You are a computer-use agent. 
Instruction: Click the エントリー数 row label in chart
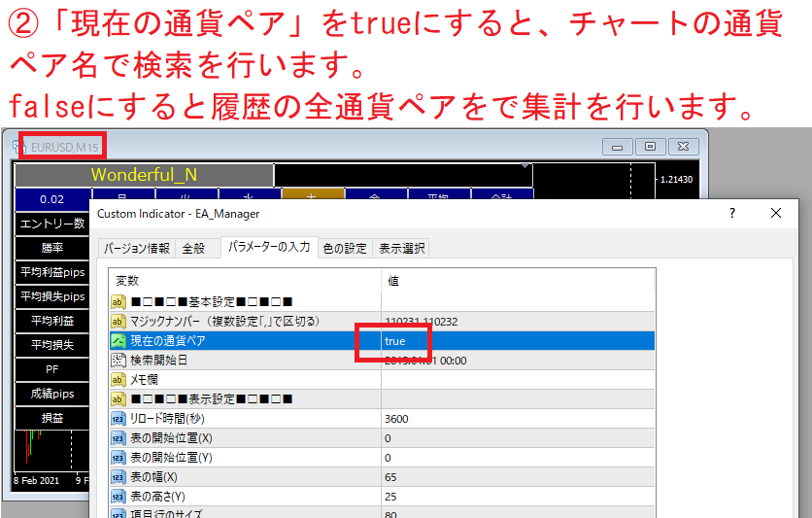pos(51,224)
